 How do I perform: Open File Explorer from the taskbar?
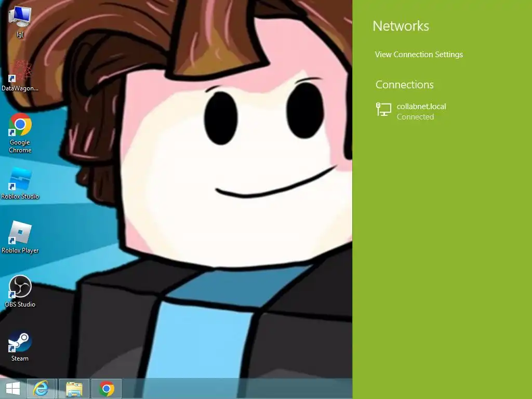point(74,389)
